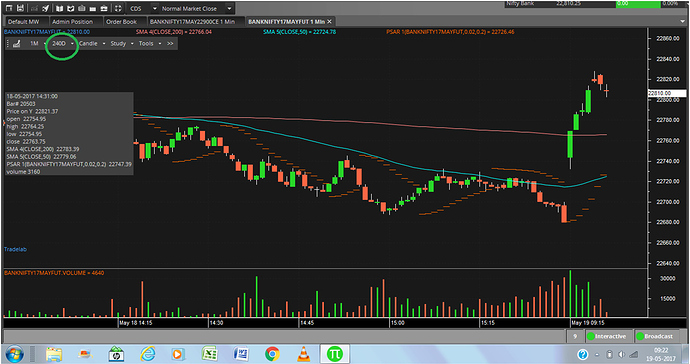Show more chart toolbar options with >>
690x364 pixels.
170,44
